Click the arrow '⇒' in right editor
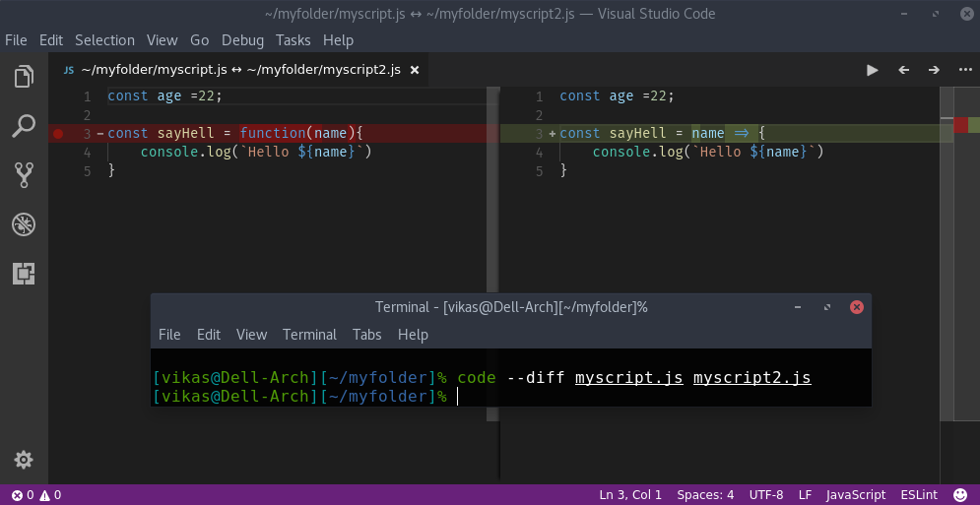The height and width of the screenshot is (505, 980). tap(742, 133)
